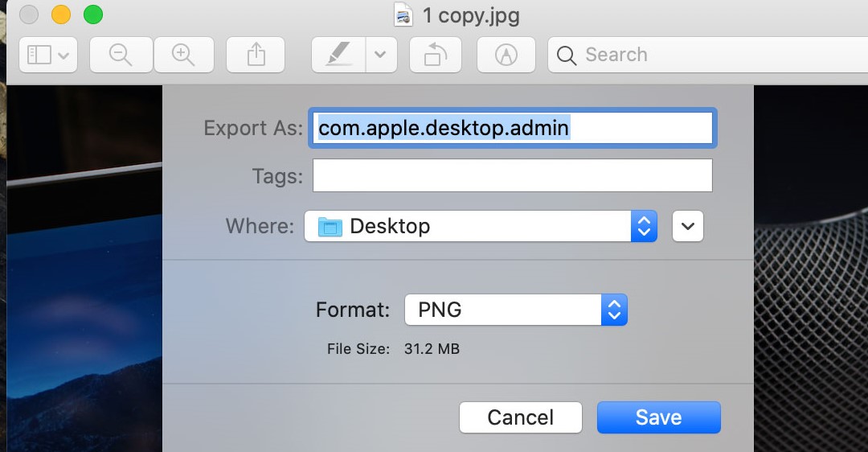Viewport: 868px width, 452px height.
Task: Click the green full-screen window button
Action: [x=93, y=14]
